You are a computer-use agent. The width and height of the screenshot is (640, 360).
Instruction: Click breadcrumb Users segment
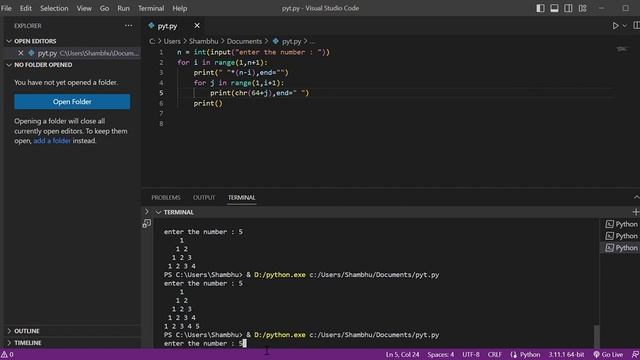172,41
